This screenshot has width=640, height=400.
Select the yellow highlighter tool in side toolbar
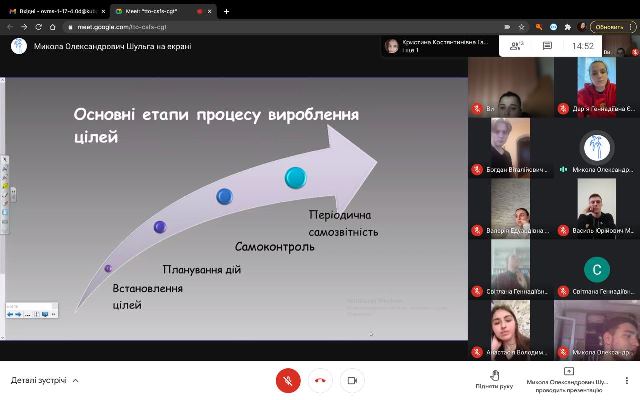tap(5, 186)
